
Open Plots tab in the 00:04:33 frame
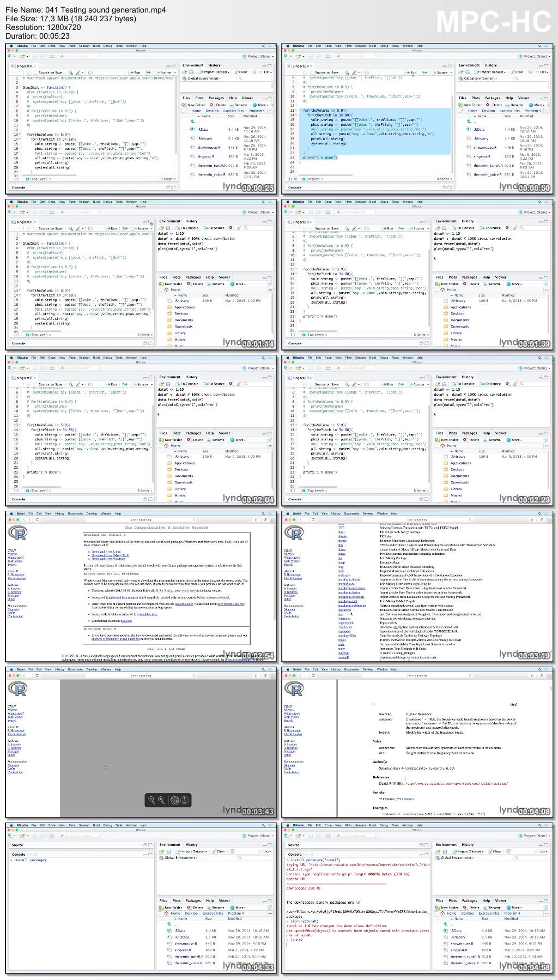tap(177, 901)
